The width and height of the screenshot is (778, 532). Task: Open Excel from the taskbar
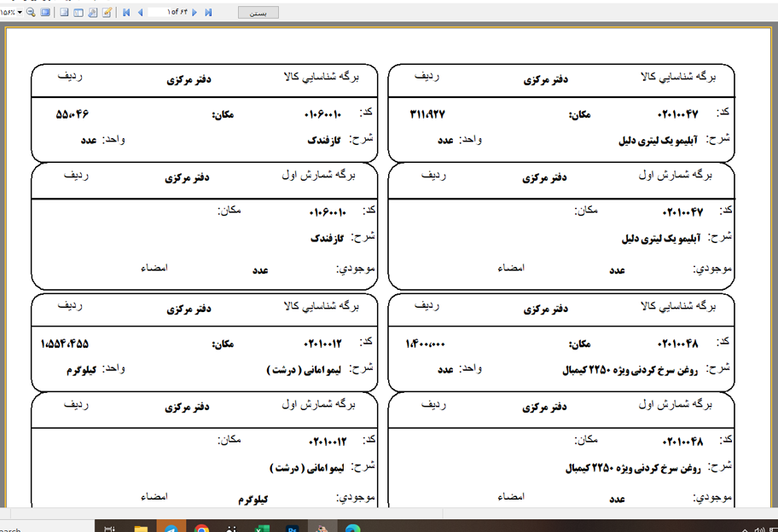(262, 528)
